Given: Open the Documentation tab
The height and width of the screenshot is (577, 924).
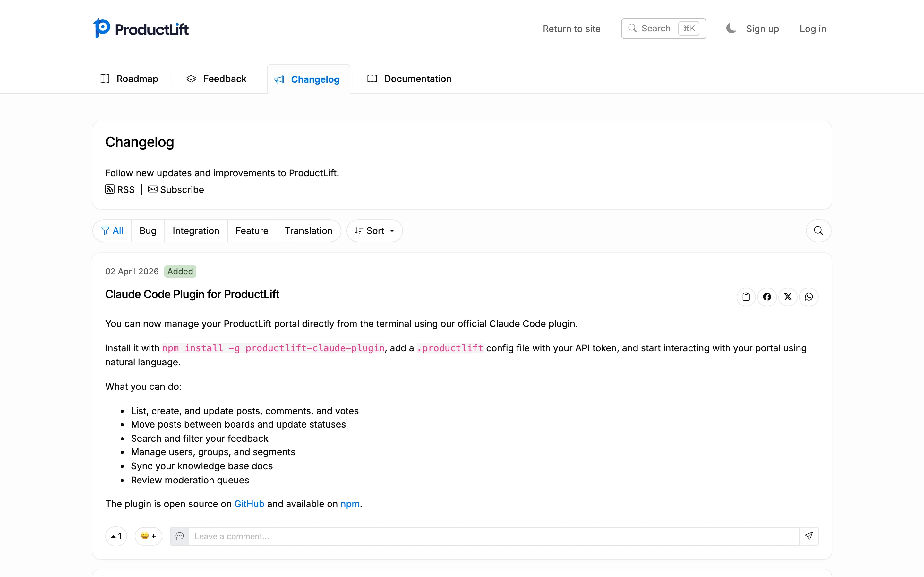Looking at the screenshot, I should (409, 79).
